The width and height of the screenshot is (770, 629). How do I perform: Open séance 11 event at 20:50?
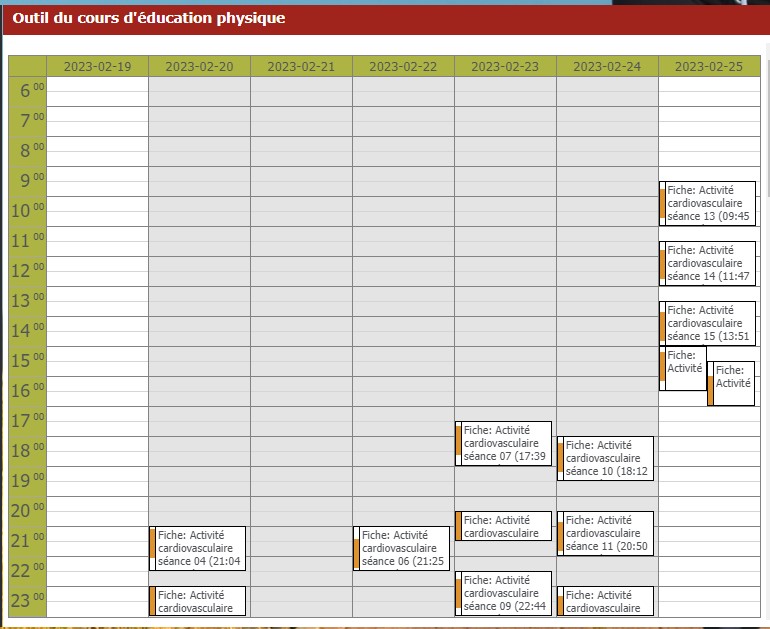coord(607,533)
